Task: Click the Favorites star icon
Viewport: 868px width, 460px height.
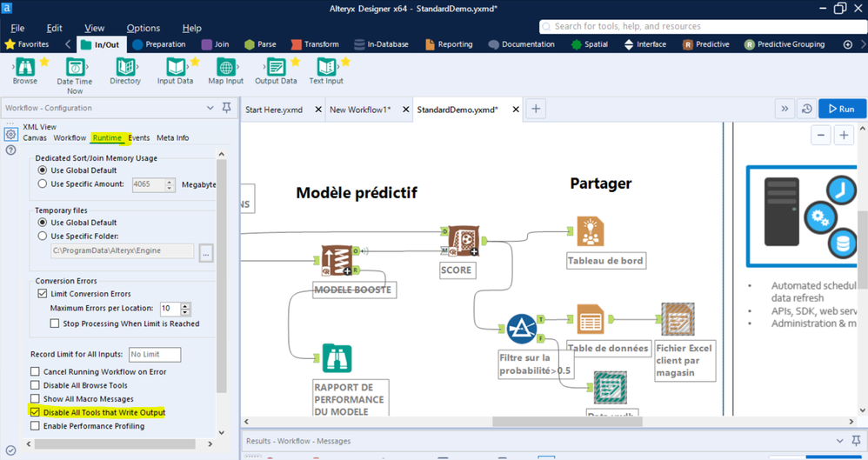Action: [10, 44]
